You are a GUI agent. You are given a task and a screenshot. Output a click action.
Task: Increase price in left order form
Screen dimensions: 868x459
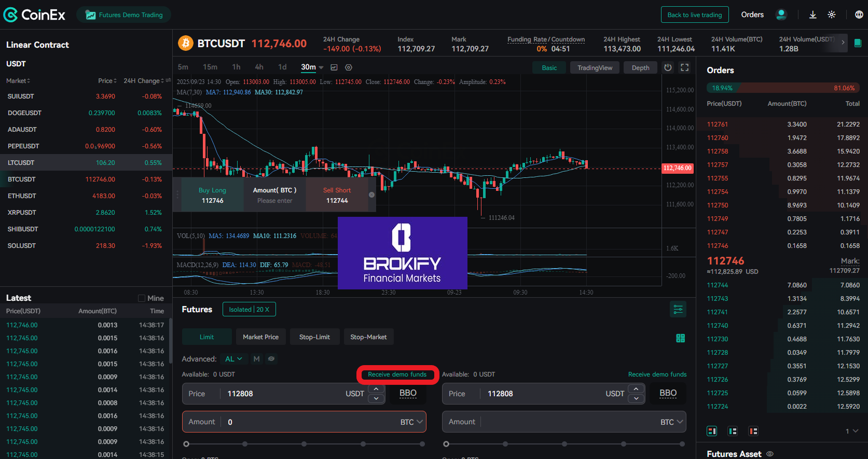[x=376, y=388]
